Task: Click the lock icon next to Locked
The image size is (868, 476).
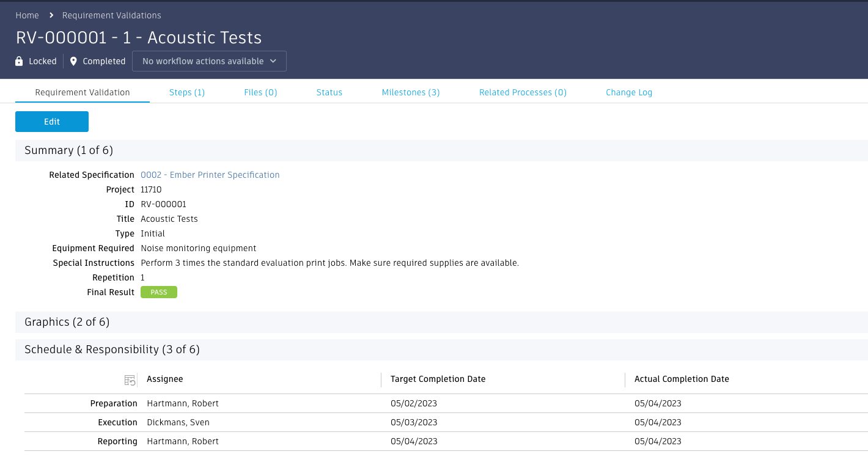Action: [20, 61]
